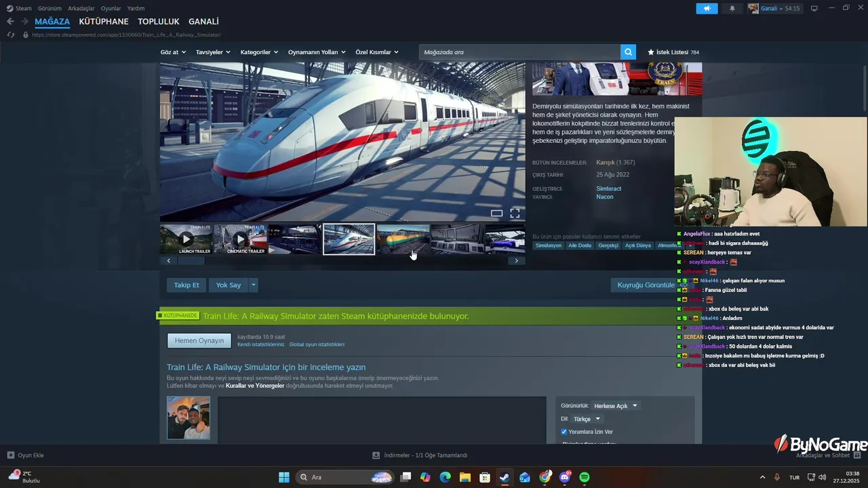The width and height of the screenshot is (868, 488).
Task: Click the MAĞAZA tab
Action: [52, 22]
